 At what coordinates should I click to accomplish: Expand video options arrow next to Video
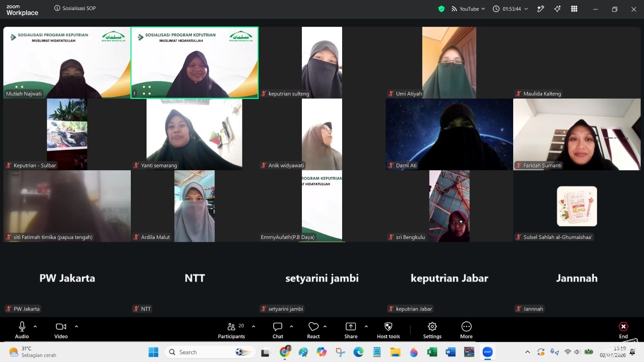(x=76, y=326)
